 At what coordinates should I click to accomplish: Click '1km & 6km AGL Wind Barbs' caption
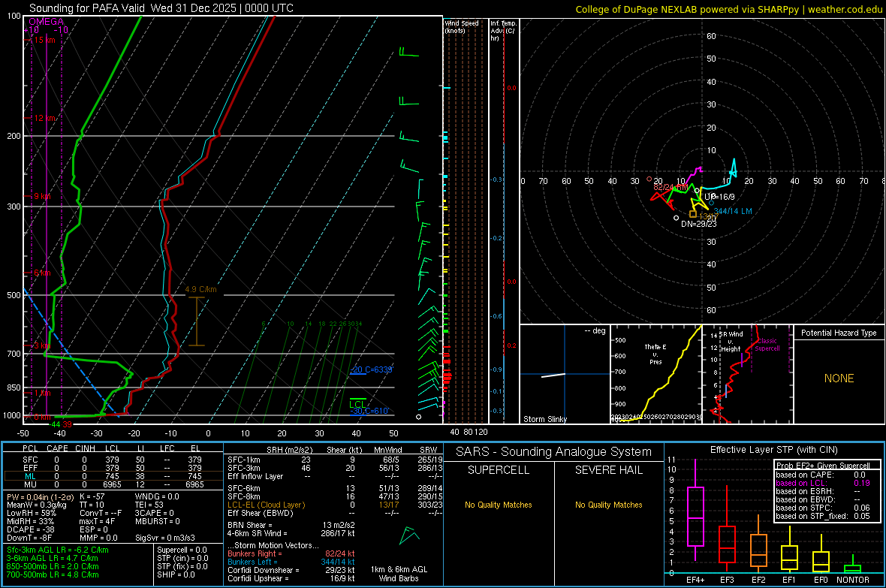pos(399,574)
